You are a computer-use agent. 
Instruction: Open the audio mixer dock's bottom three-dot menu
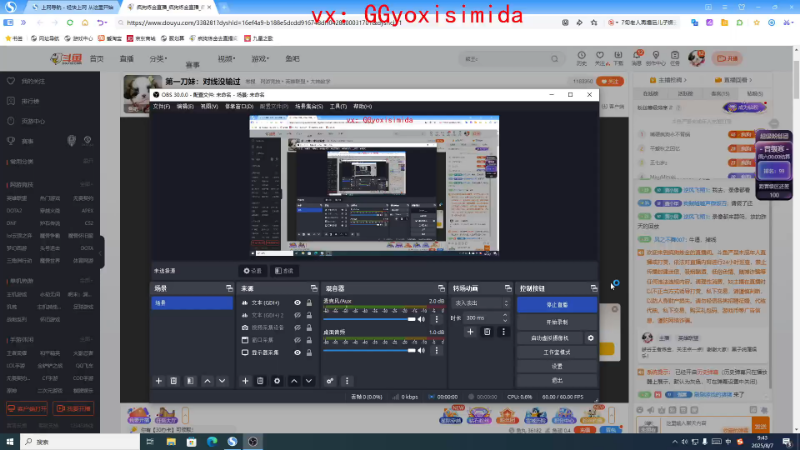[347, 381]
